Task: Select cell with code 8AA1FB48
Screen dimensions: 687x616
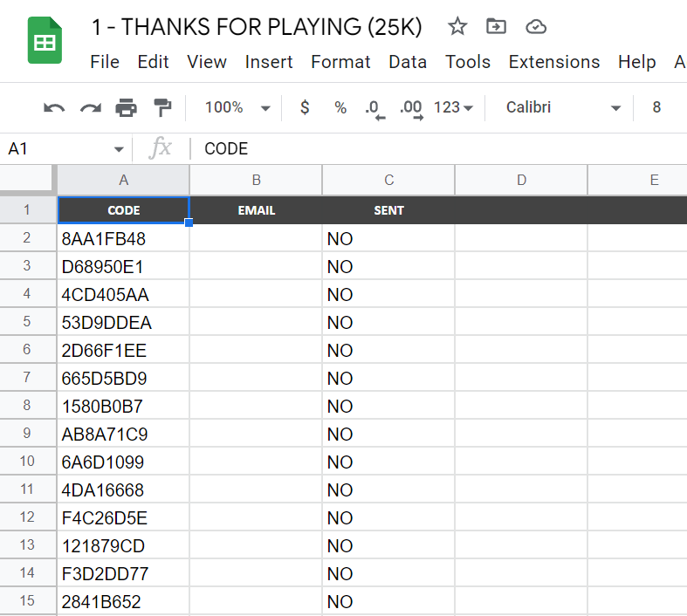Action: coord(124,238)
